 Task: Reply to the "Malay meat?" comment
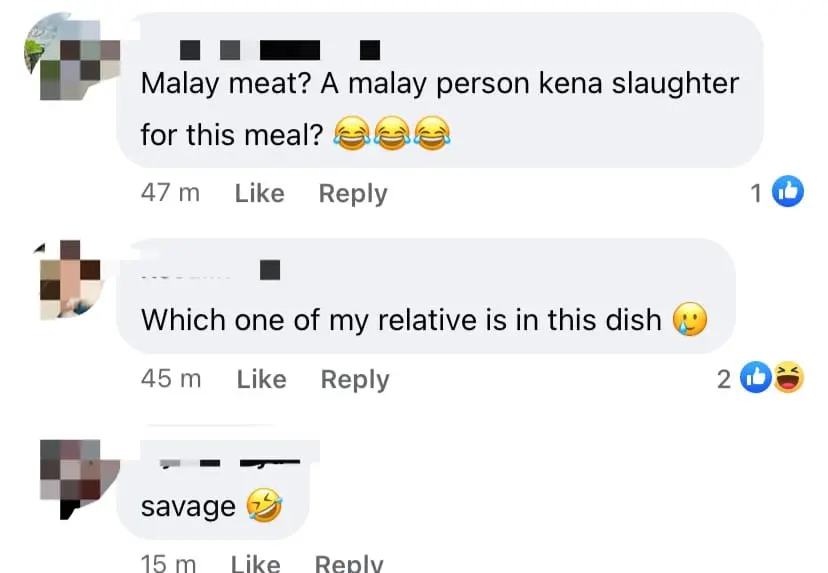(x=352, y=193)
